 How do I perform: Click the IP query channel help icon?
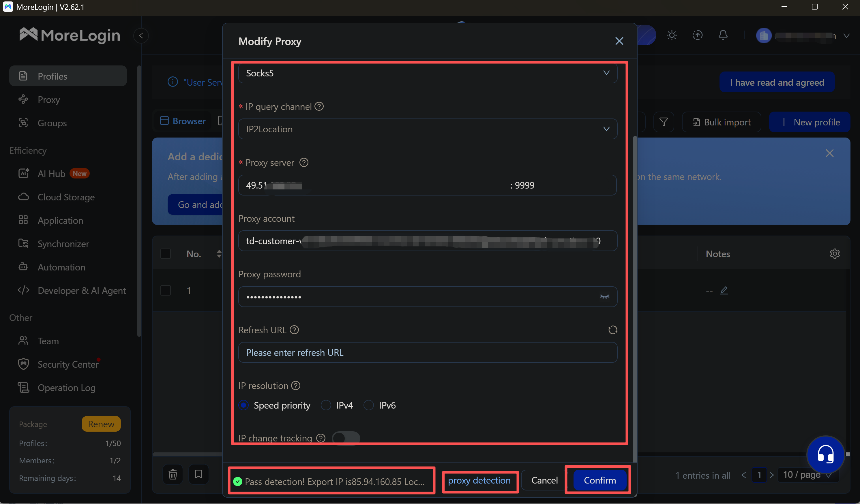click(319, 106)
